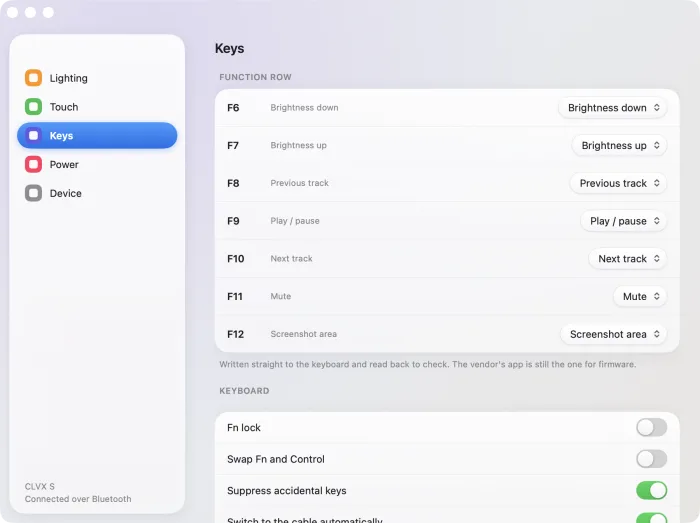Click the F9 key label
This screenshot has width=700, height=523.
pyautogui.click(x=233, y=221)
